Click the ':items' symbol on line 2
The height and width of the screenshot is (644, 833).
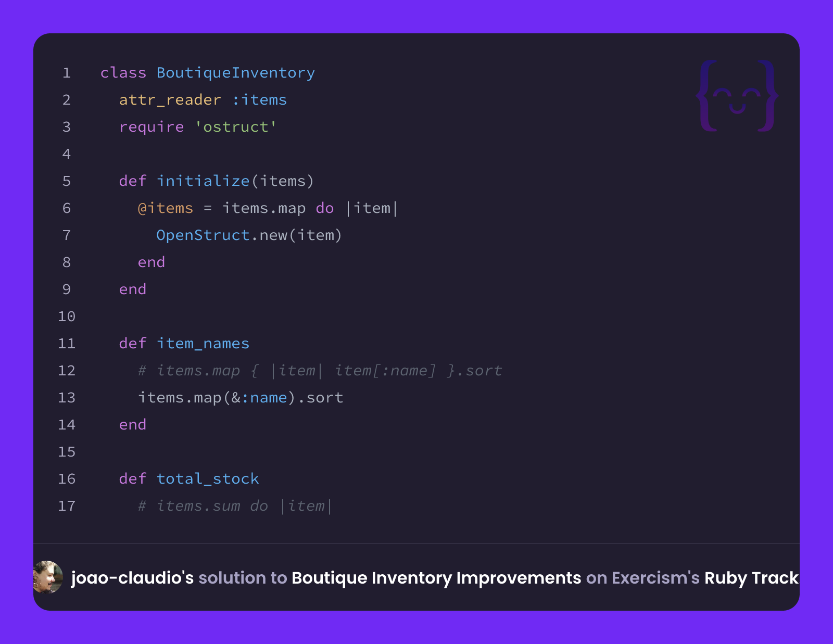pos(259,100)
